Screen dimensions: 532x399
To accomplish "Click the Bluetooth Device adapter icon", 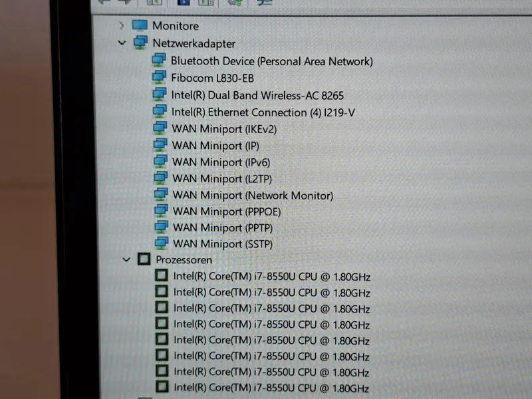I will click(159, 61).
